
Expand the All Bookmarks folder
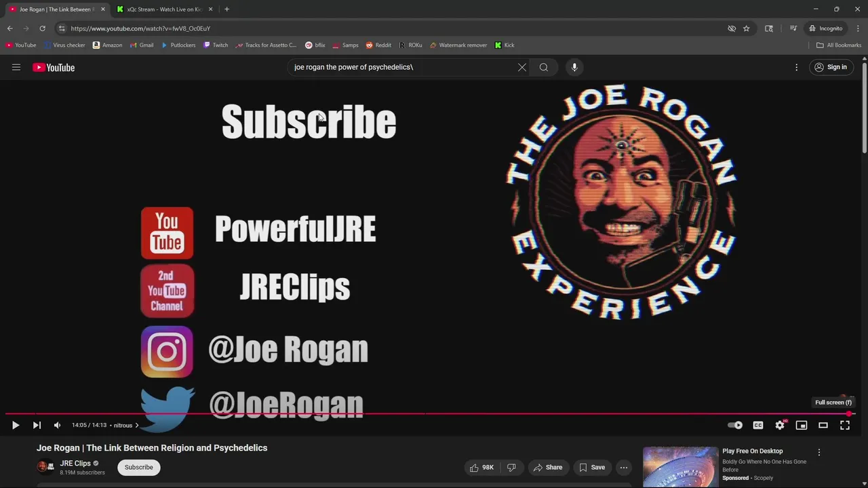[839, 45]
